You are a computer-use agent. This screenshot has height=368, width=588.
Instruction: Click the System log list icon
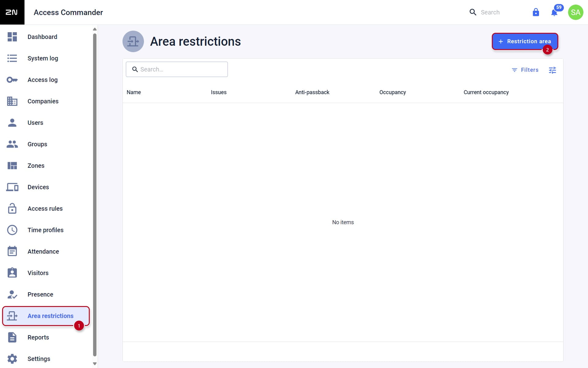pyautogui.click(x=12, y=58)
